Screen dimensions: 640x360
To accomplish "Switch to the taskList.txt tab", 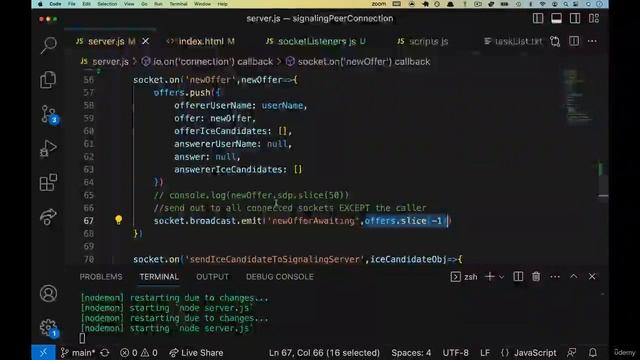I will click(513, 41).
